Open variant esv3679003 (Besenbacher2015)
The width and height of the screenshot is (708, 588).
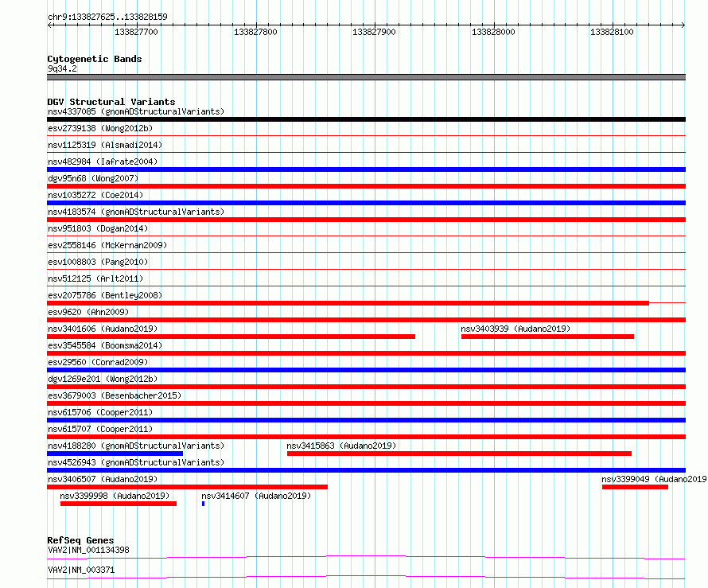[115, 395]
